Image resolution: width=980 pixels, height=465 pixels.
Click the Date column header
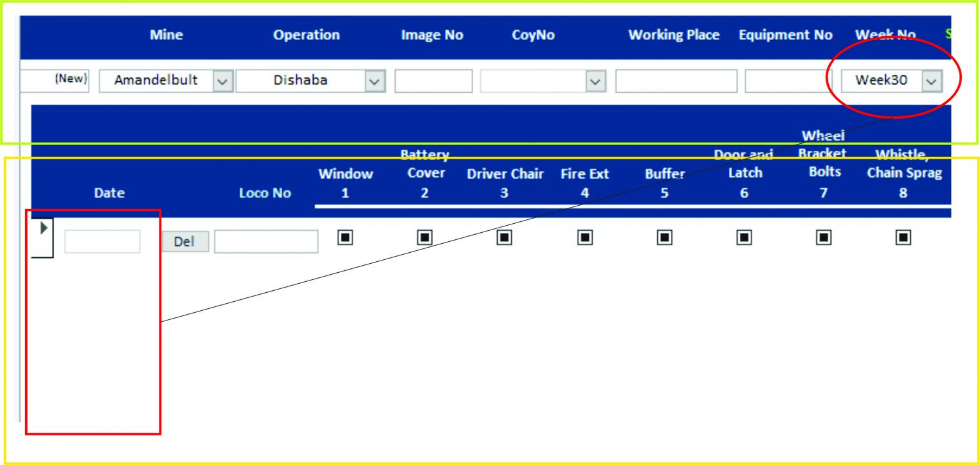click(109, 193)
